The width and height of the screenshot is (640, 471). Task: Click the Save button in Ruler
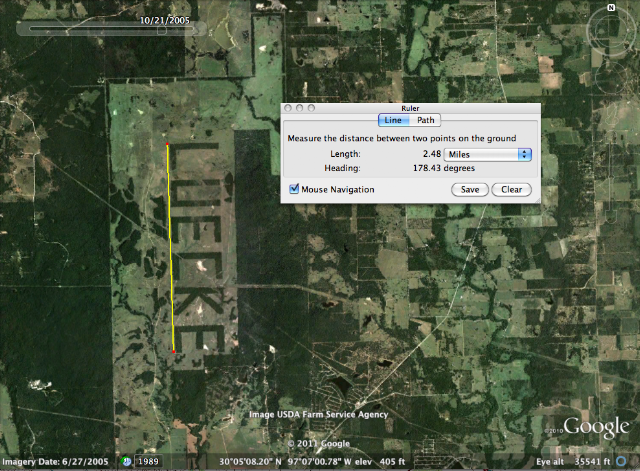470,189
